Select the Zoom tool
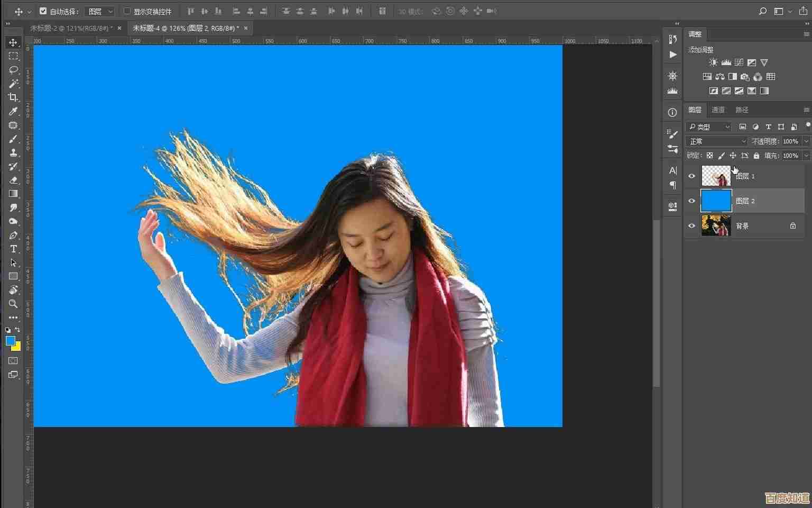812x508 pixels. click(x=13, y=304)
